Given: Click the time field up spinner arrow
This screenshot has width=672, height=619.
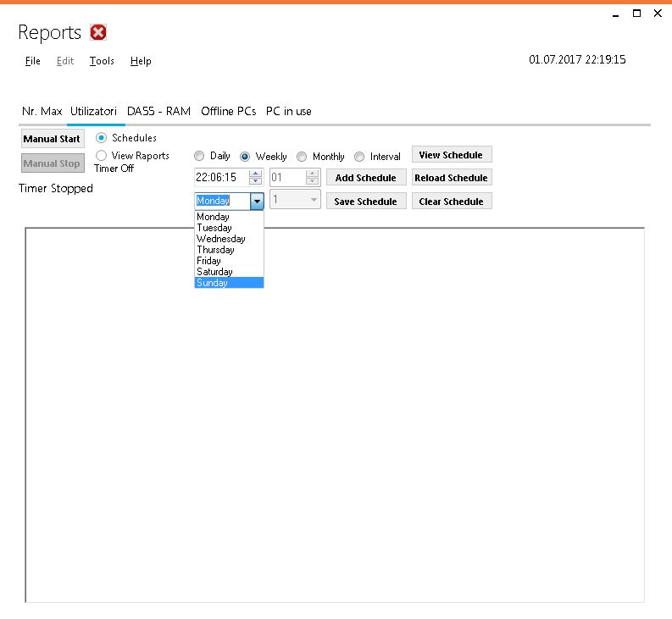Looking at the screenshot, I should pyautogui.click(x=255, y=174).
